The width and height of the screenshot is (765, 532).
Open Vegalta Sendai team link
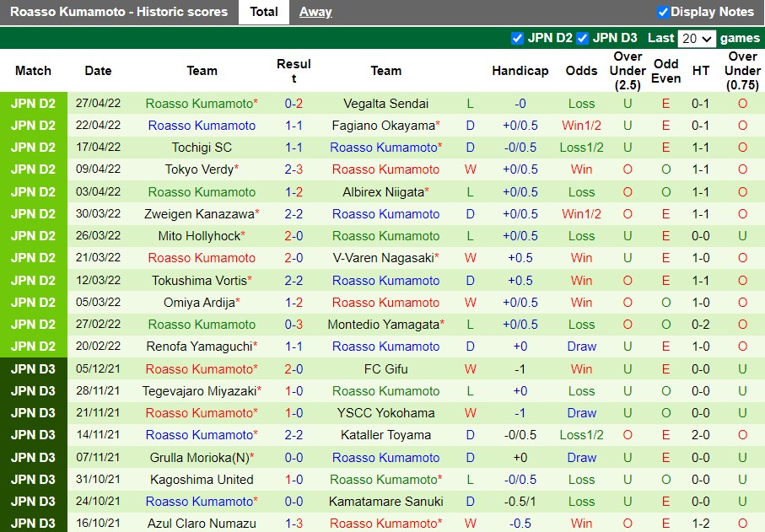point(386,104)
